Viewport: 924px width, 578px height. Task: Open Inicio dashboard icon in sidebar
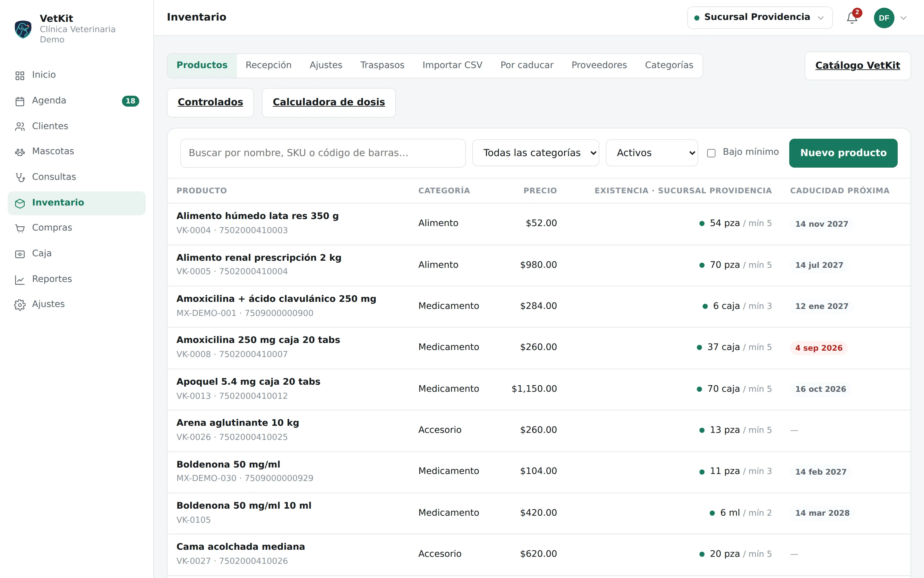coord(20,75)
